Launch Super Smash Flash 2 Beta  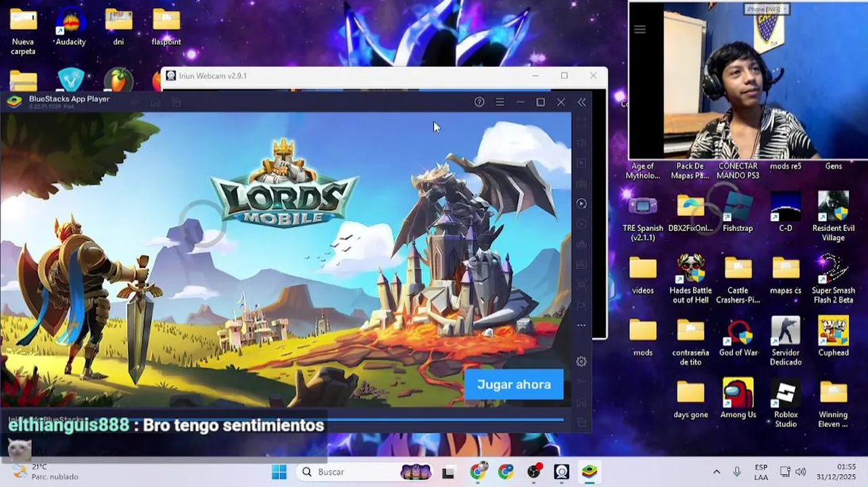833,279
